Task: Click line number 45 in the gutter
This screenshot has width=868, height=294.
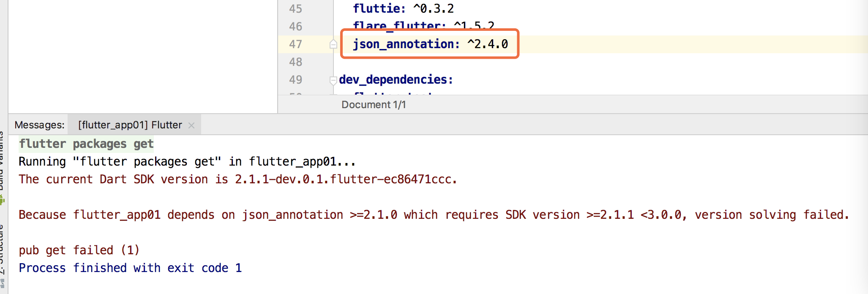Action: (295, 8)
